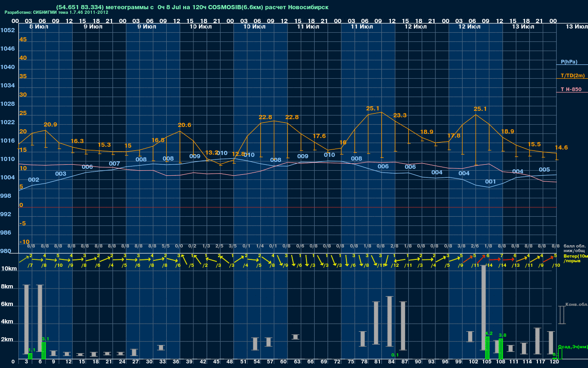Viewport: 588px width, 368px height.
Task: Click the 1028 pressure axis value
Action: pos(7,104)
